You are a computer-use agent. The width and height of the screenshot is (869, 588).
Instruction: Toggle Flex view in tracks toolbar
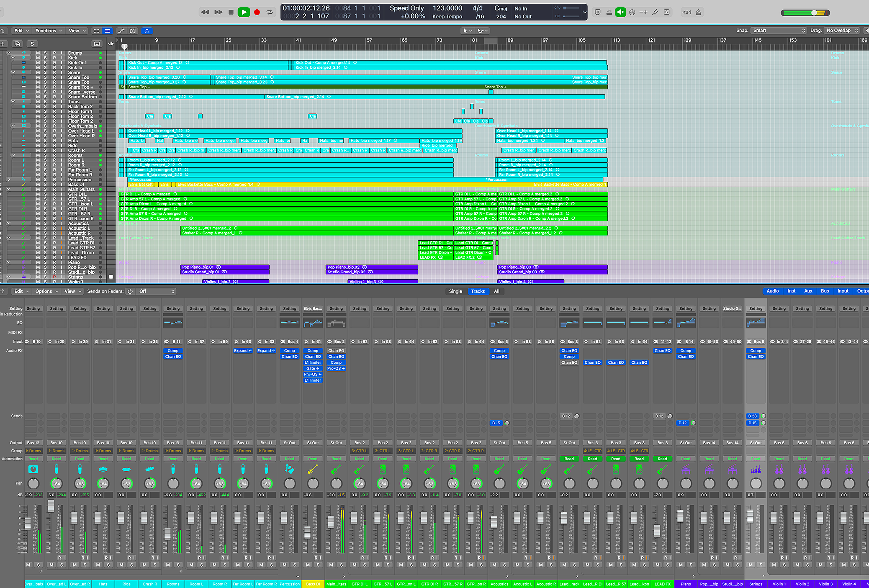point(133,31)
